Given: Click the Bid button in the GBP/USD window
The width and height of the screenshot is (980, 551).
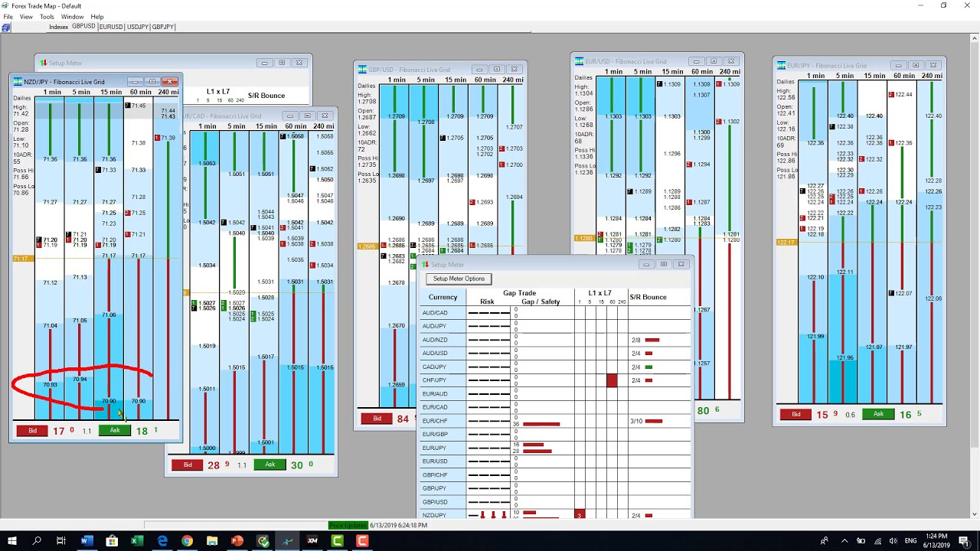Looking at the screenshot, I should coord(377,419).
